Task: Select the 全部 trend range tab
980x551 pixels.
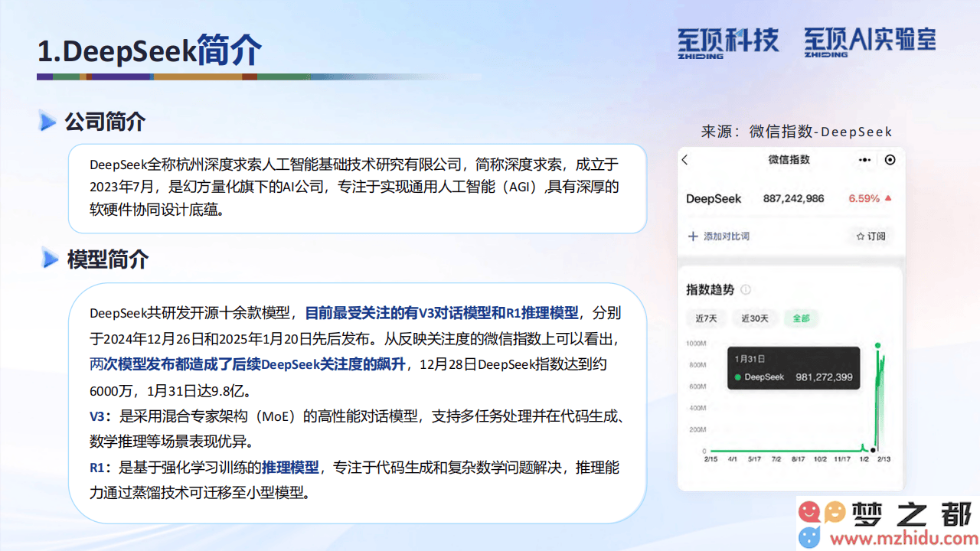Action: click(x=801, y=318)
